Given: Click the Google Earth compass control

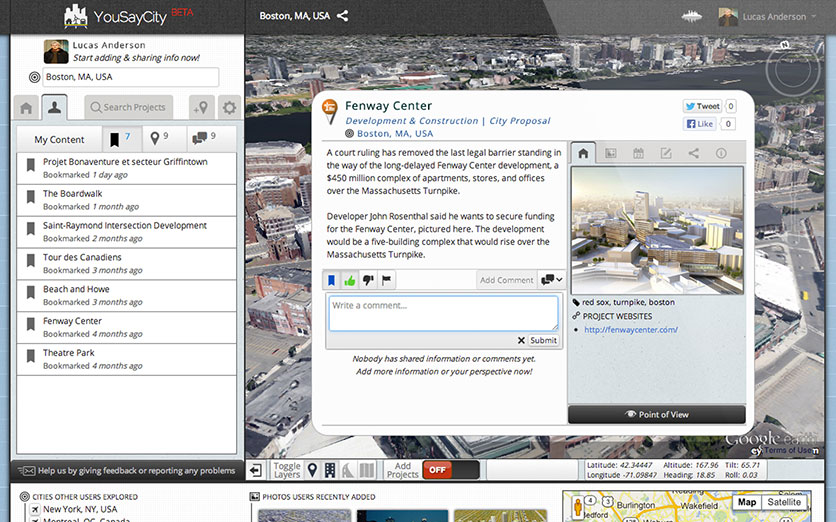Looking at the screenshot, I should [792, 69].
